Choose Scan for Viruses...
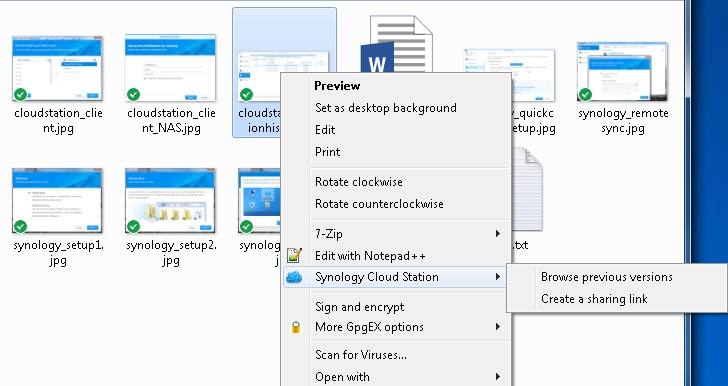 [x=361, y=355]
